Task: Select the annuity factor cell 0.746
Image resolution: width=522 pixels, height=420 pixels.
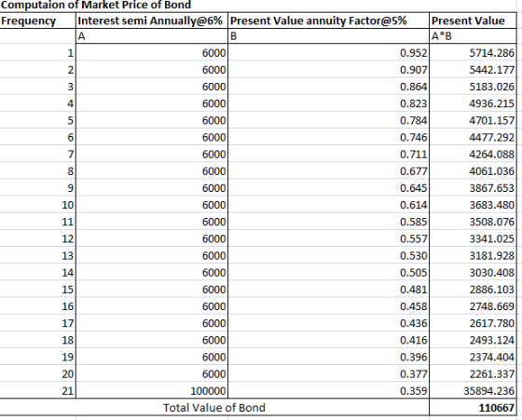Action: 328,137
